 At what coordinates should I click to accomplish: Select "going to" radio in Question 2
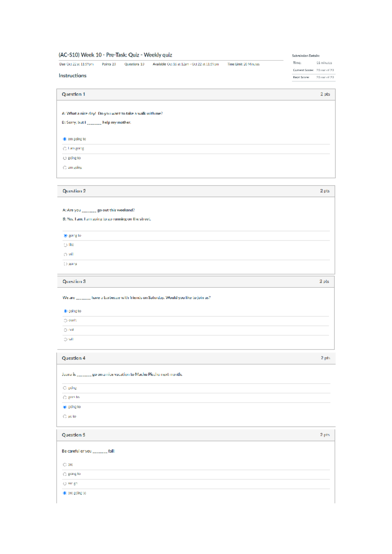(x=65, y=236)
